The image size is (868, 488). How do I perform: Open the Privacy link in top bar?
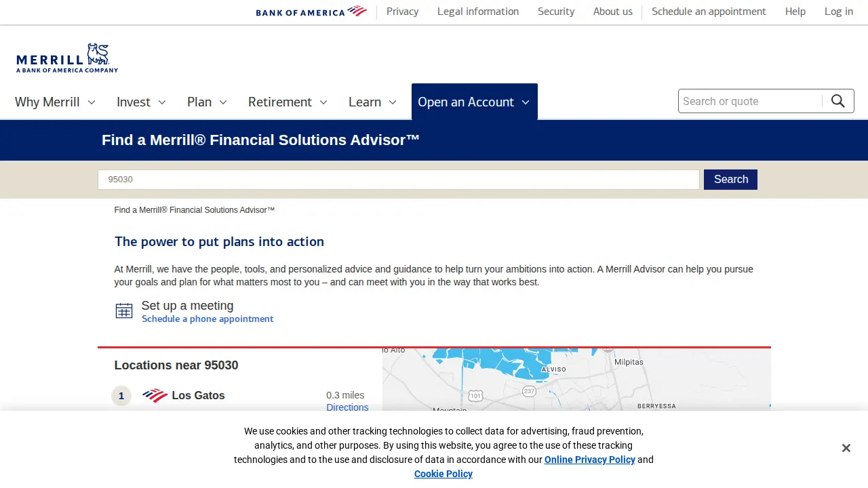click(403, 12)
